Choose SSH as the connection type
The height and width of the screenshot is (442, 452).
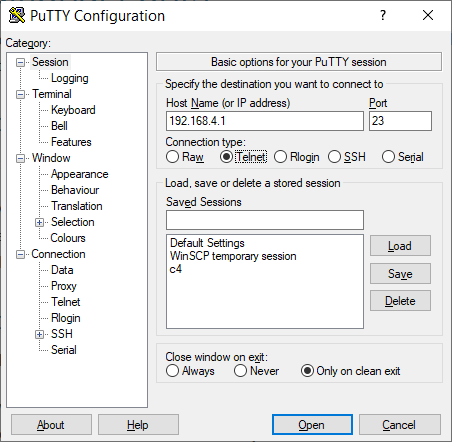tap(334, 157)
